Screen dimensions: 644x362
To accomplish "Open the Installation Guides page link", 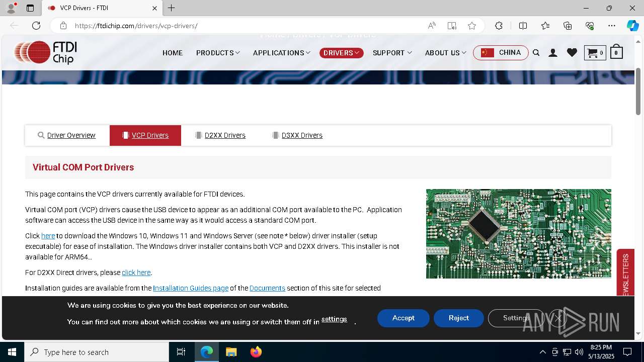I will click(x=191, y=288).
